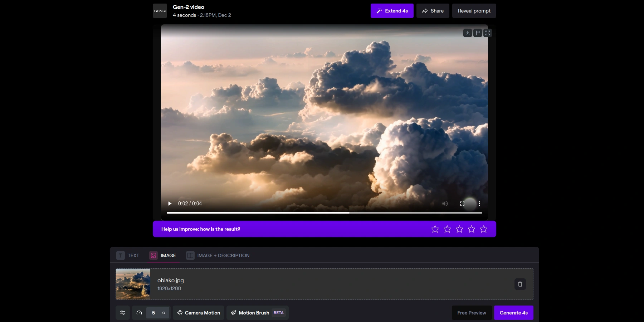Viewport: 644px width, 322px height.
Task: Switch to the TEXT tab
Action: 128,255
